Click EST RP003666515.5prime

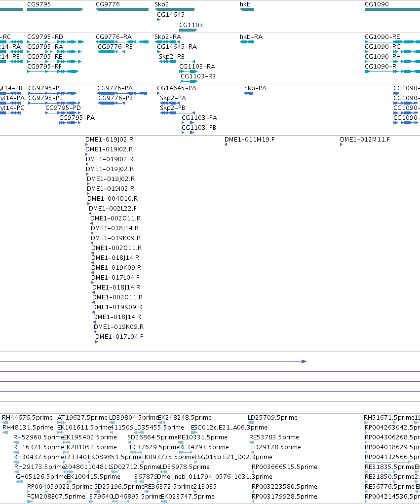pyautogui.click(x=284, y=467)
